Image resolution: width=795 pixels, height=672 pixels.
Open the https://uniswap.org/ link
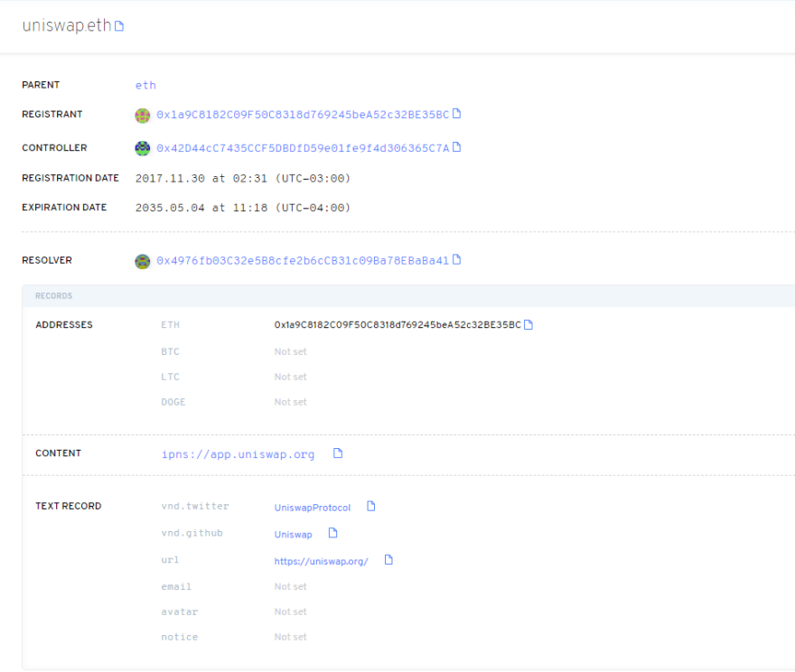[321, 561]
